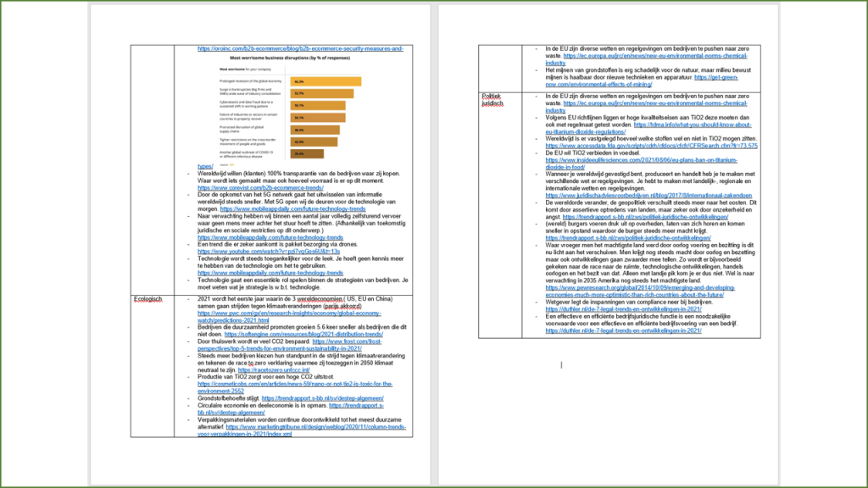This screenshot has width=868, height=488.
Task: Click the 'Politiek juridisch' row heading cell
Action: coord(492,99)
